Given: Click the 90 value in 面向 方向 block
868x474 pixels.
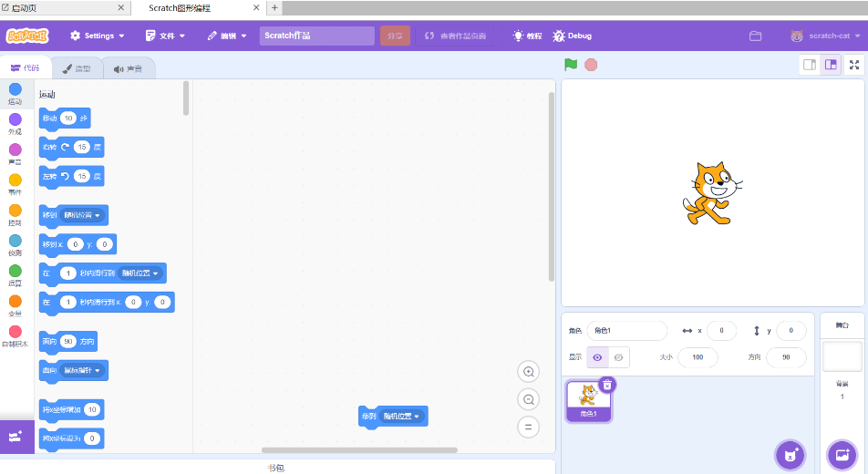Looking at the screenshot, I should (x=68, y=342).
